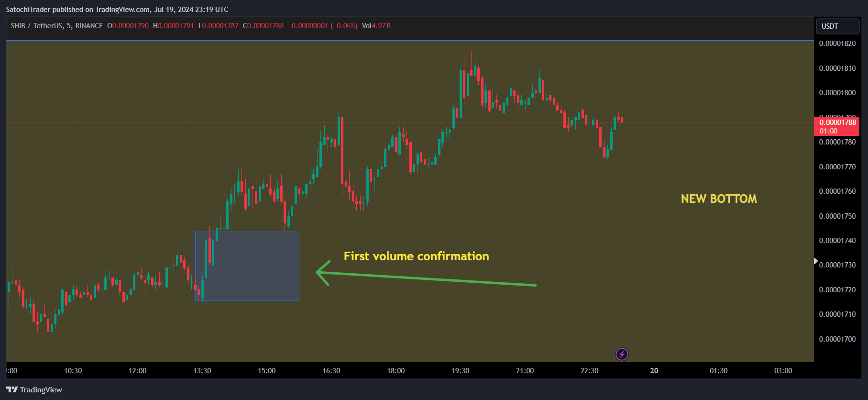Click the 0.00001820 price axis label
Viewport: 868px width, 400px height.
(x=837, y=44)
